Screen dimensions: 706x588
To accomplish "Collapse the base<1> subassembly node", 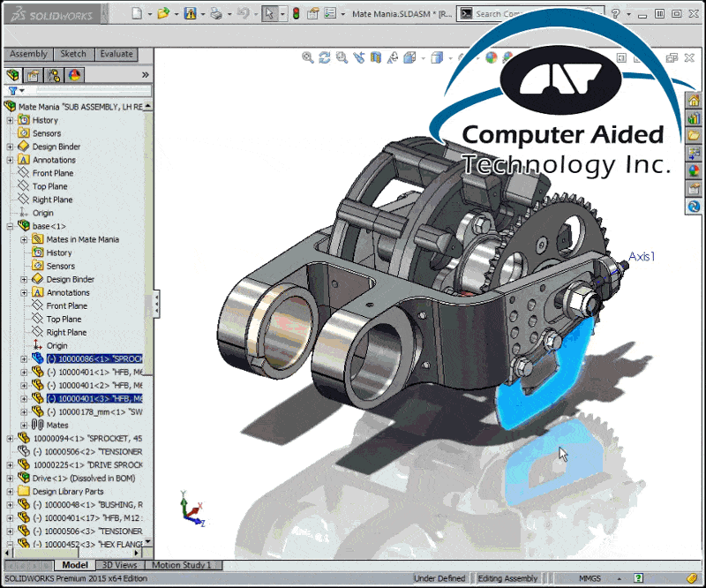I will pyautogui.click(x=10, y=227).
